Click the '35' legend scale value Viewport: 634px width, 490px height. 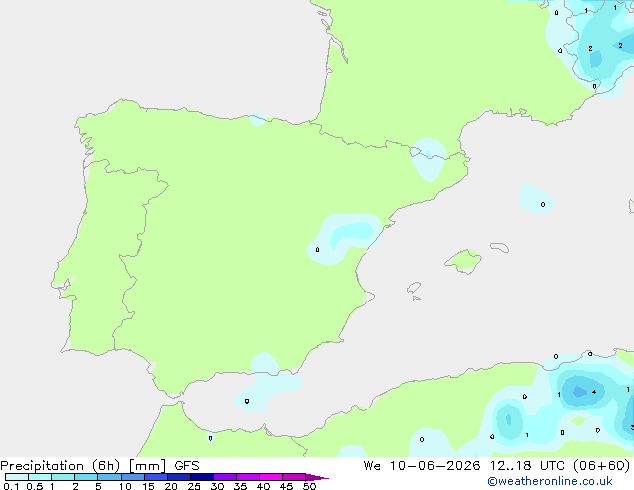click(240, 486)
